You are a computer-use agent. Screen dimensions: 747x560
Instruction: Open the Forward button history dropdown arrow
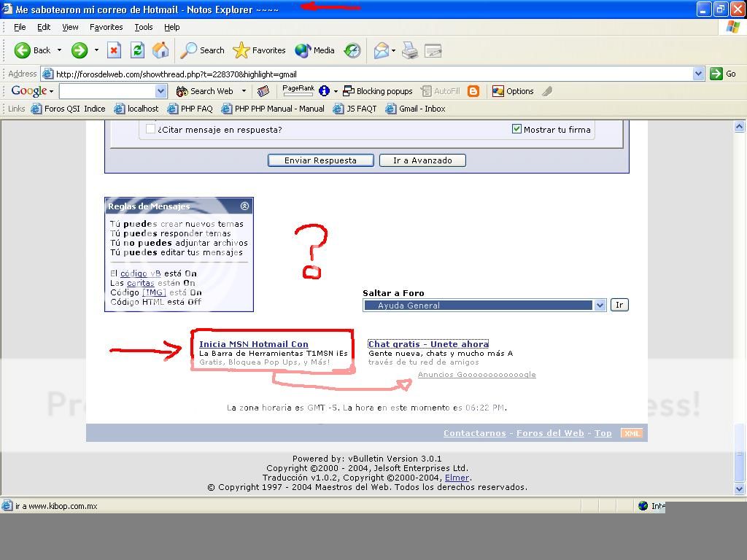pos(96,50)
